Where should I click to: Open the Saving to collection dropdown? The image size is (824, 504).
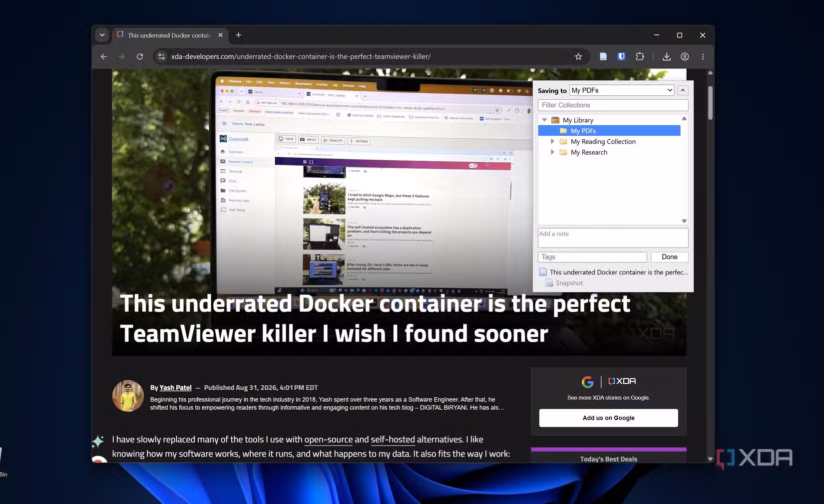click(622, 90)
